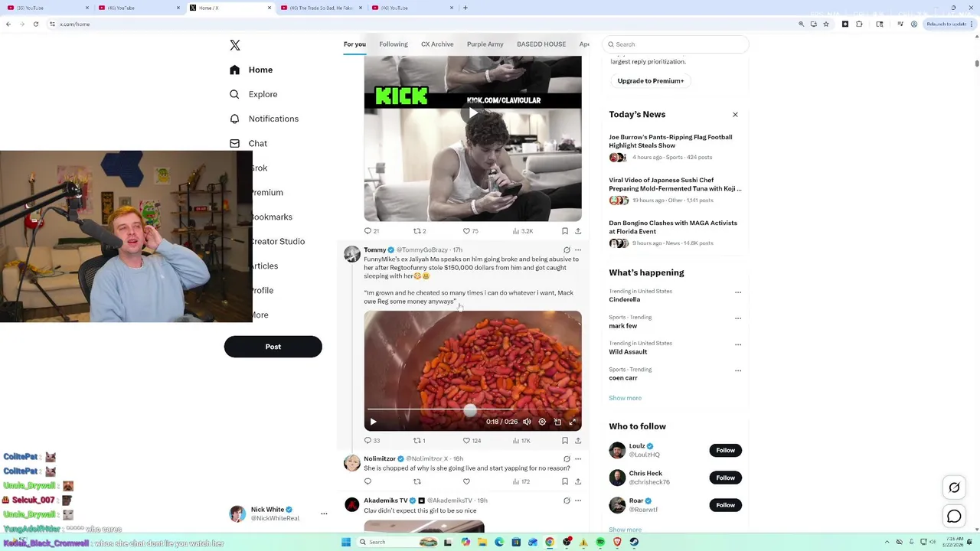This screenshot has height=551, width=980.
Task: Follow the Chris Heck account
Action: click(x=725, y=478)
